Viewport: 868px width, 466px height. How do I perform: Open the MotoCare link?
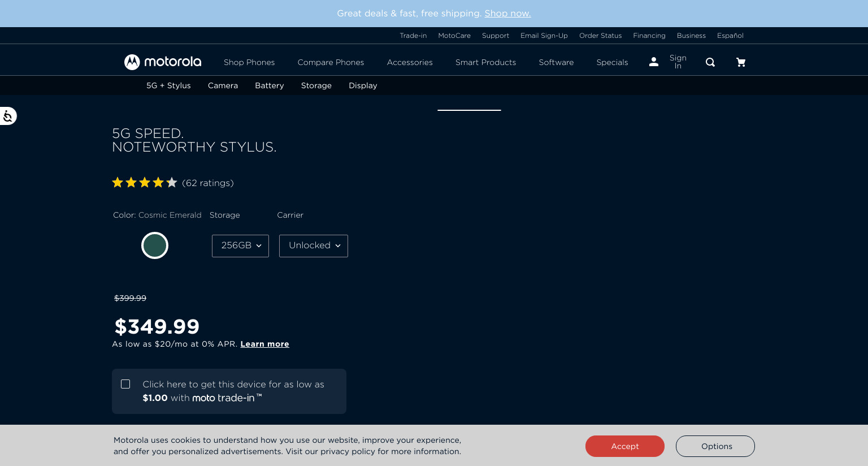pos(454,35)
